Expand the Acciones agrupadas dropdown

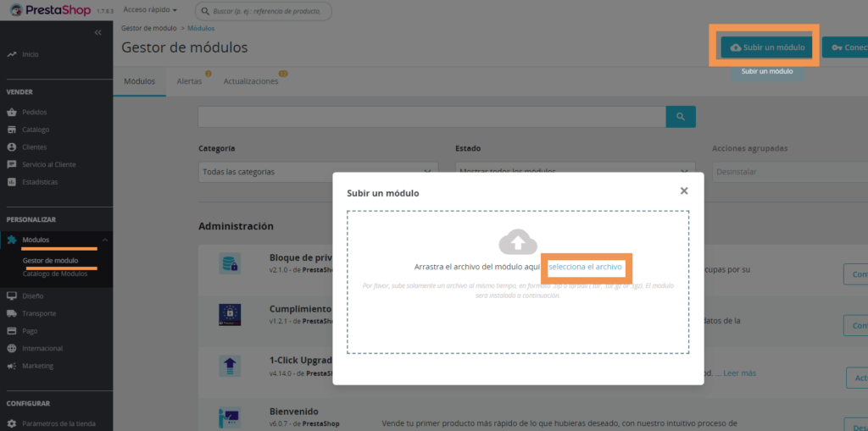(788, 172)
